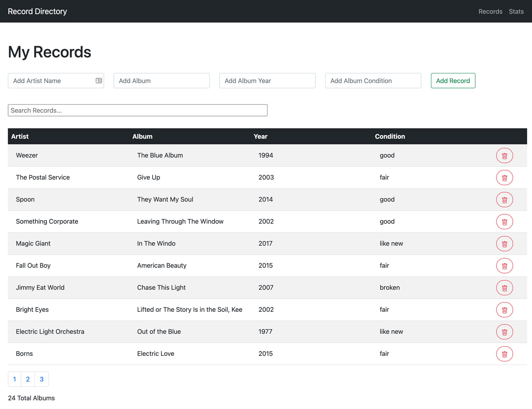Click the 'Jimmy Eat World' cell
Viewport: 532px width, 409px height.
point(40,287)
